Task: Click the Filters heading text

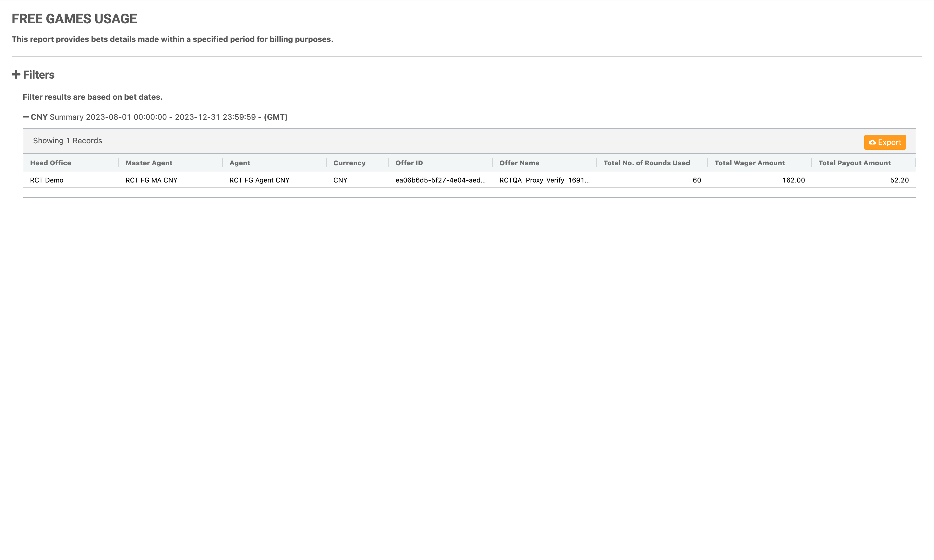Action: [x=39, y=75]
